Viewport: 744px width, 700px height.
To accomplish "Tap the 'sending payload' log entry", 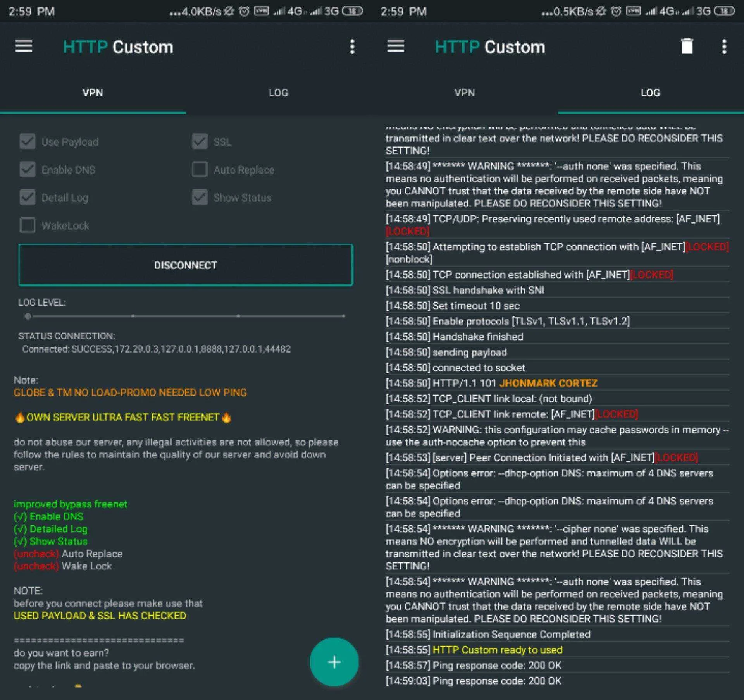I will (557, 352).
